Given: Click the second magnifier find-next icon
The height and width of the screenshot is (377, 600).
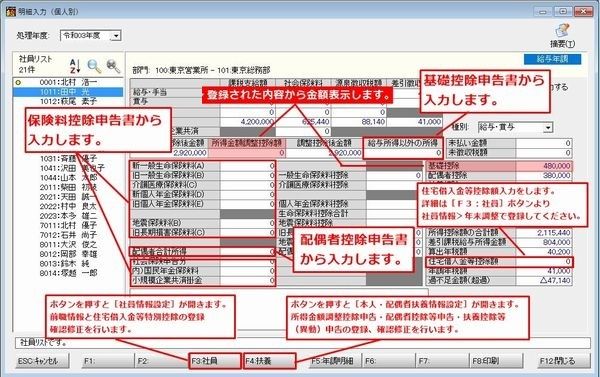Looking at the screenshot, I should click(x=113, y=66).
